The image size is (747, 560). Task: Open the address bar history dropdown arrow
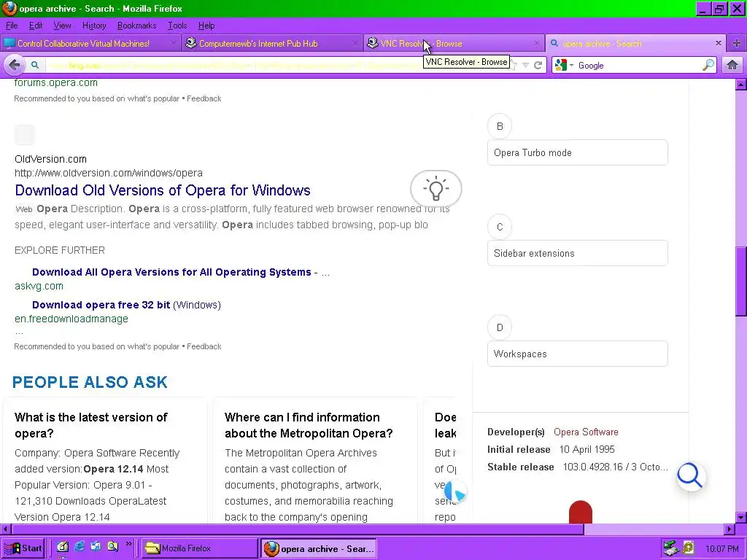tap(525, 65)
